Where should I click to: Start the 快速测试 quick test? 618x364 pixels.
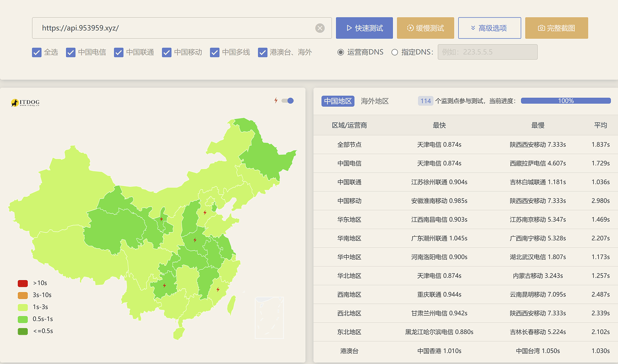[364, 28]
